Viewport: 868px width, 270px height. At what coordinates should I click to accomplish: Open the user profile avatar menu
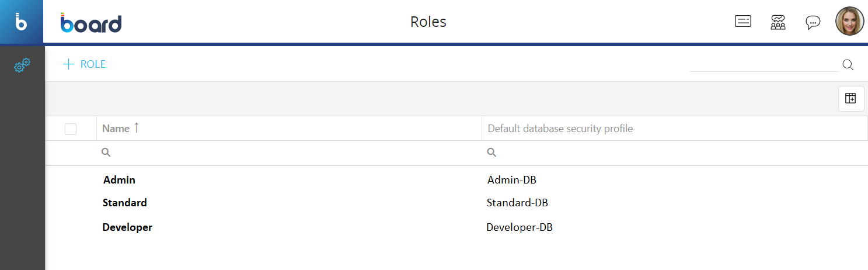point(849,22)
